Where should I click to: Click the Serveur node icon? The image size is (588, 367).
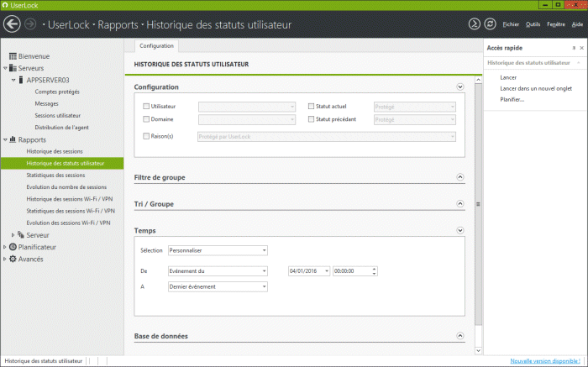point(21,234)
